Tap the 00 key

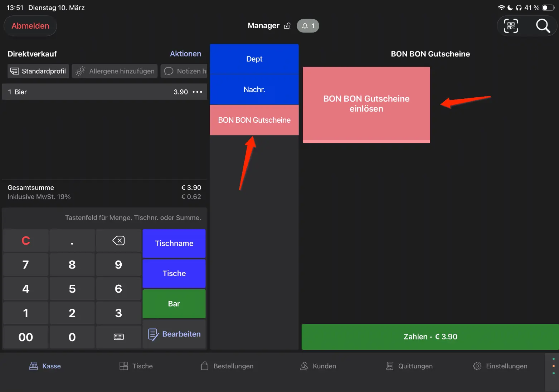click(26, 337)
